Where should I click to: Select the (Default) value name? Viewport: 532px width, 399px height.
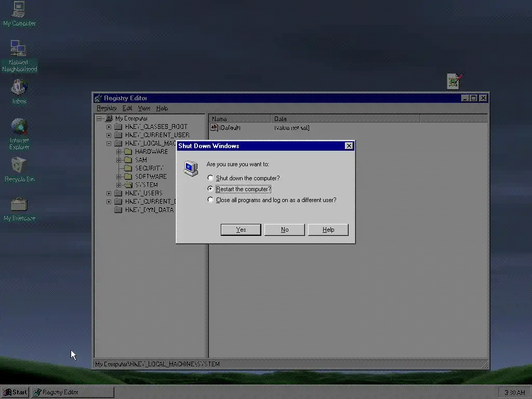click(x=230, y=128)
